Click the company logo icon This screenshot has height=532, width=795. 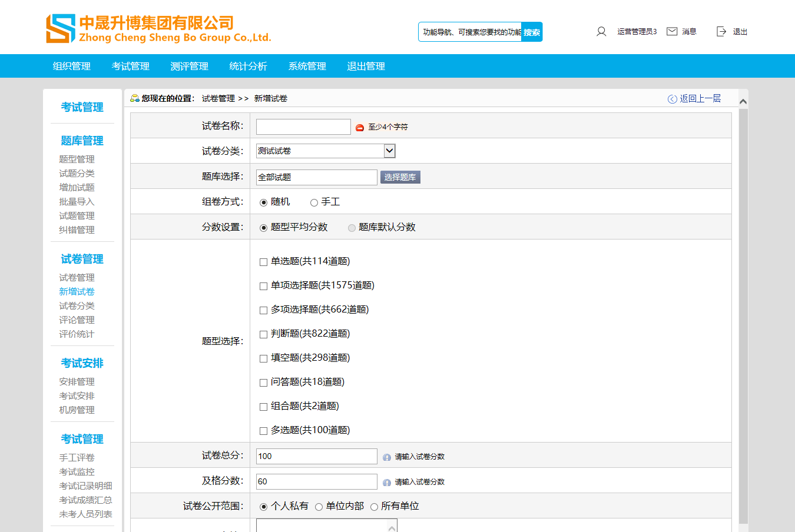(x=61, y=29)
